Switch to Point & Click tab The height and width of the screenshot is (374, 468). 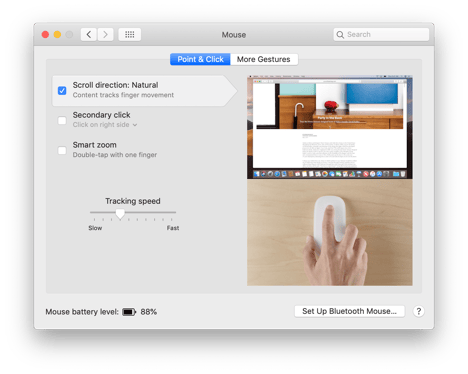[x=200, y=59]
